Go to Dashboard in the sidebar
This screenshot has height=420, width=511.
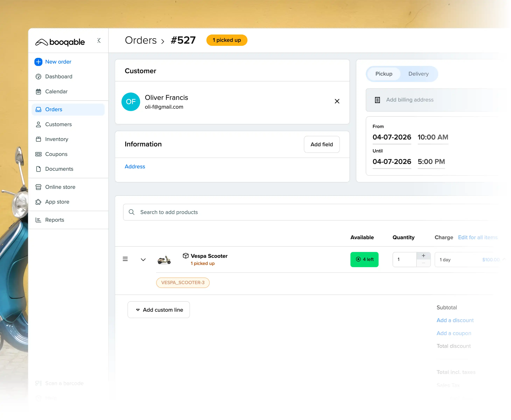pos(59,76)
